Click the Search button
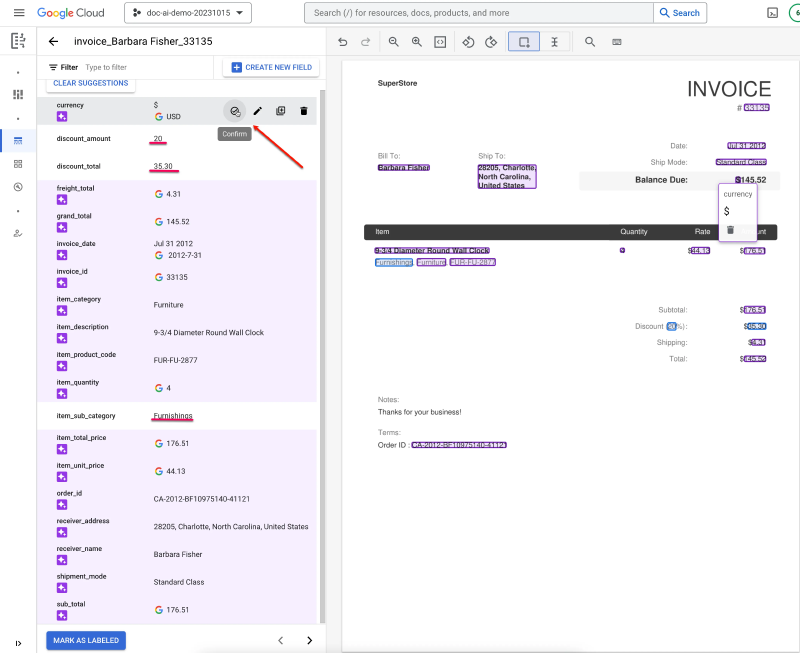 click(x=680, y=13)
